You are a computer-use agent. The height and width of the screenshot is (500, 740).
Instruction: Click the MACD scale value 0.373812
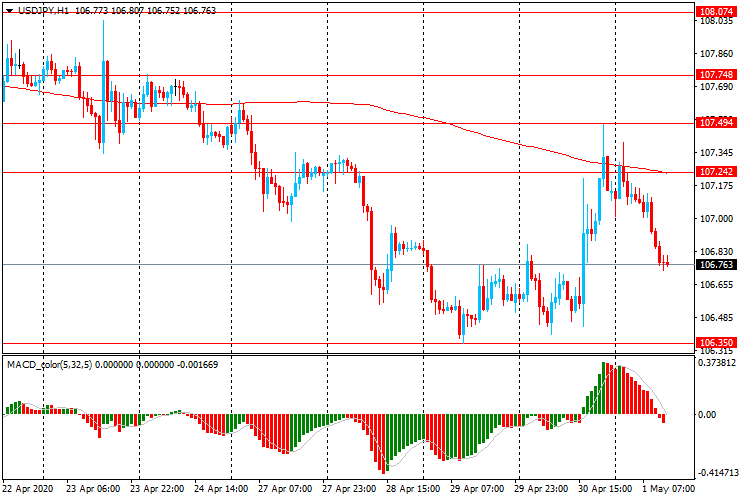(717, 363)
